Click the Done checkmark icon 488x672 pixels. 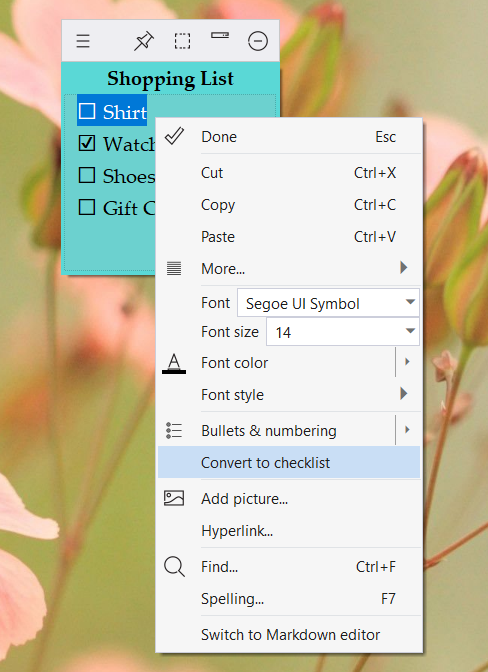tap(174, 136)
